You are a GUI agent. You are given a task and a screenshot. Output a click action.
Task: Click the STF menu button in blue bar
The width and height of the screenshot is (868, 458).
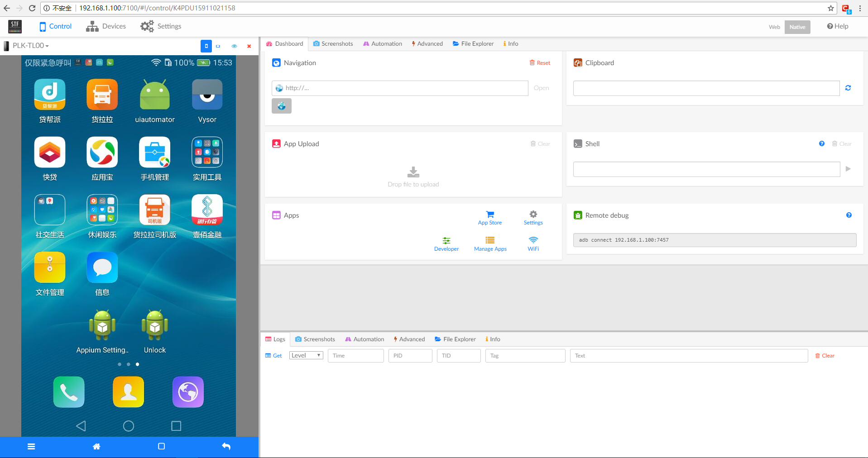point(31,447)
